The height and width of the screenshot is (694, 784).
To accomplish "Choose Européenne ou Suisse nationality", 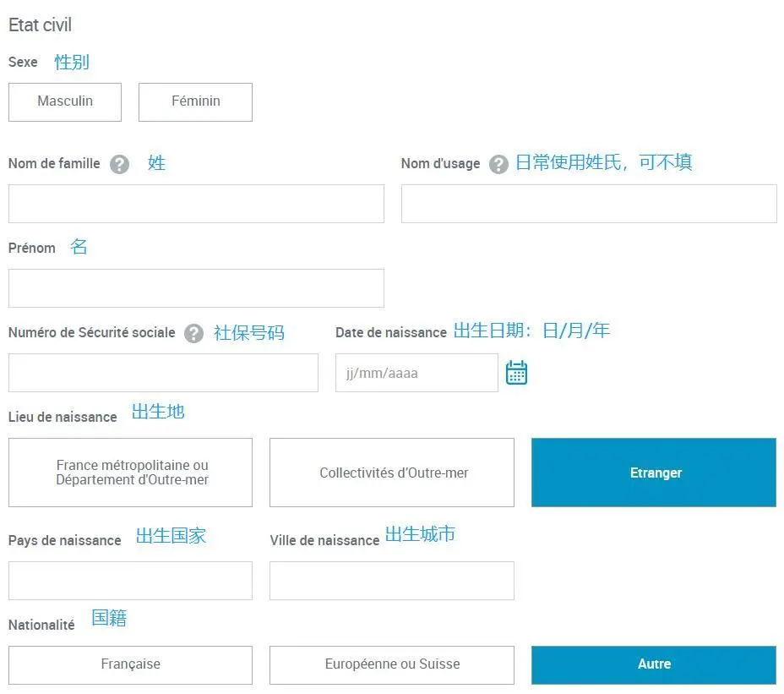I will [x=391, y=664].
